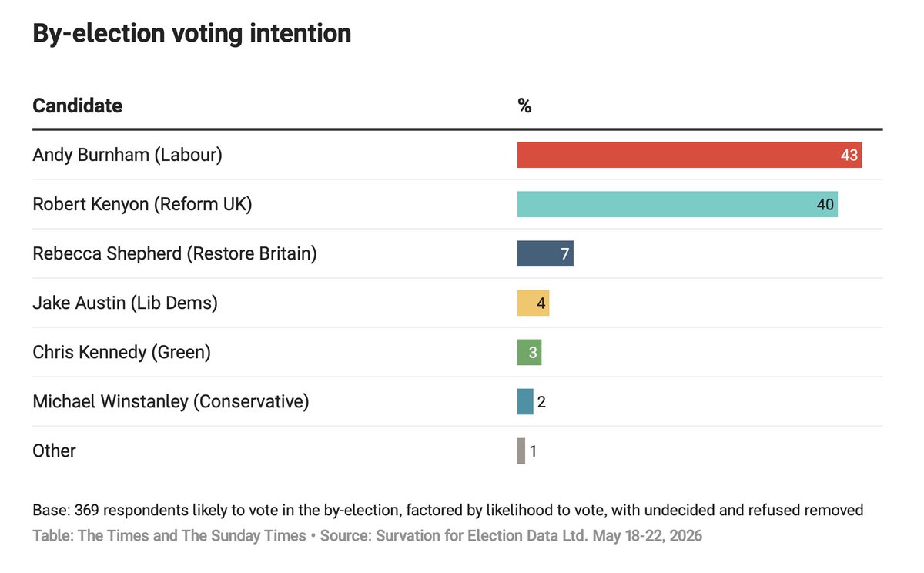
Task: Click The Times and The Sunday Times credit
Action: [169, 535]
